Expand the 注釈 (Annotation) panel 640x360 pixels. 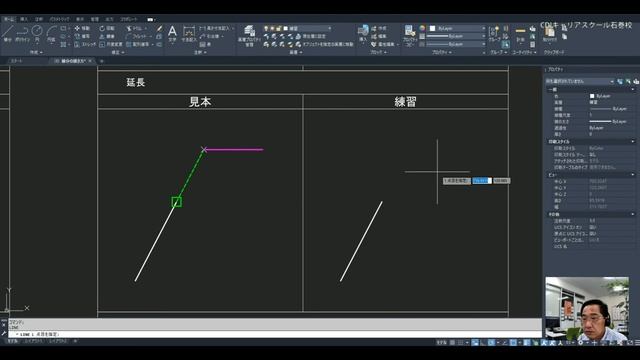click(x=200, y=52)
